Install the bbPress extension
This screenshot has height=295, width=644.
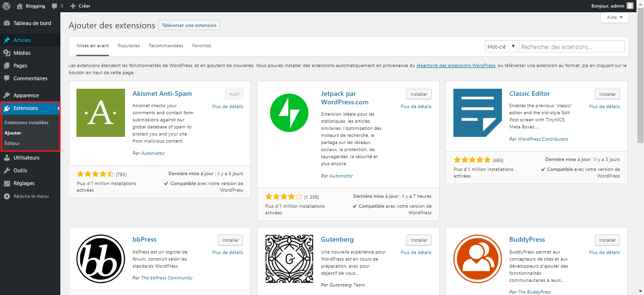pyautogui.click(x=230, y=240)
